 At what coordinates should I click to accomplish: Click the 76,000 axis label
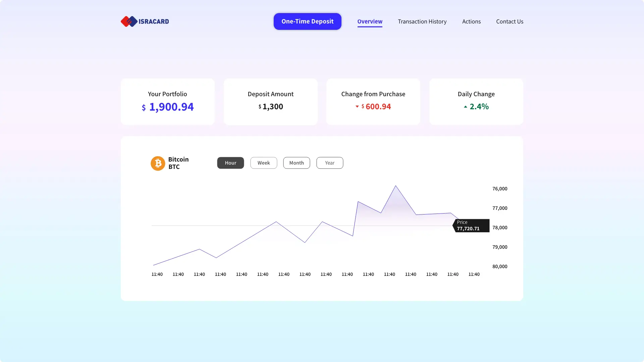point(500,189)
